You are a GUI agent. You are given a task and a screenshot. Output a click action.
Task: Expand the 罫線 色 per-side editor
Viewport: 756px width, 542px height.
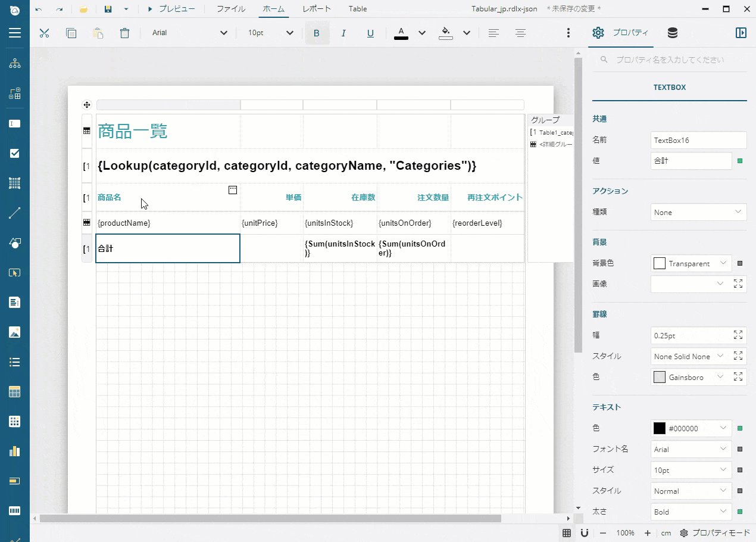tap(738, 377)
